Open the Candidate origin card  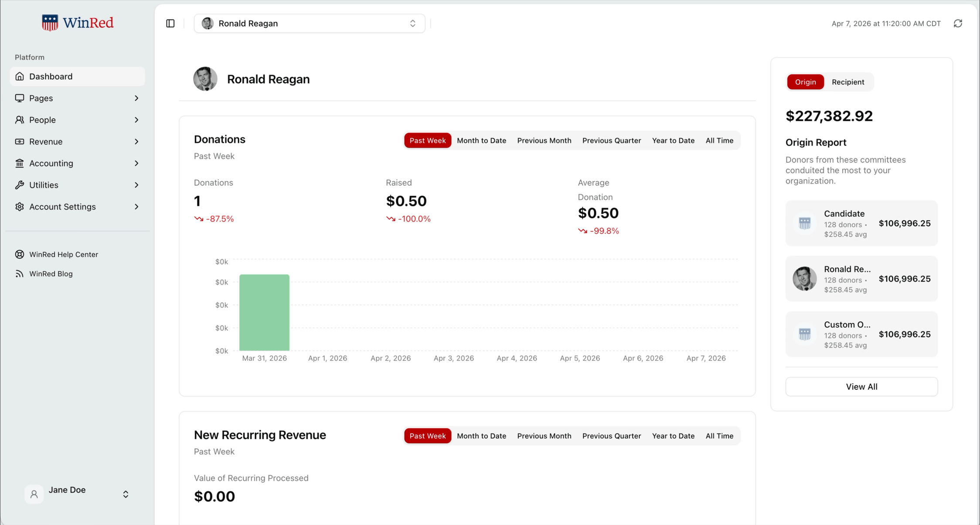click(x=861, y=223)
